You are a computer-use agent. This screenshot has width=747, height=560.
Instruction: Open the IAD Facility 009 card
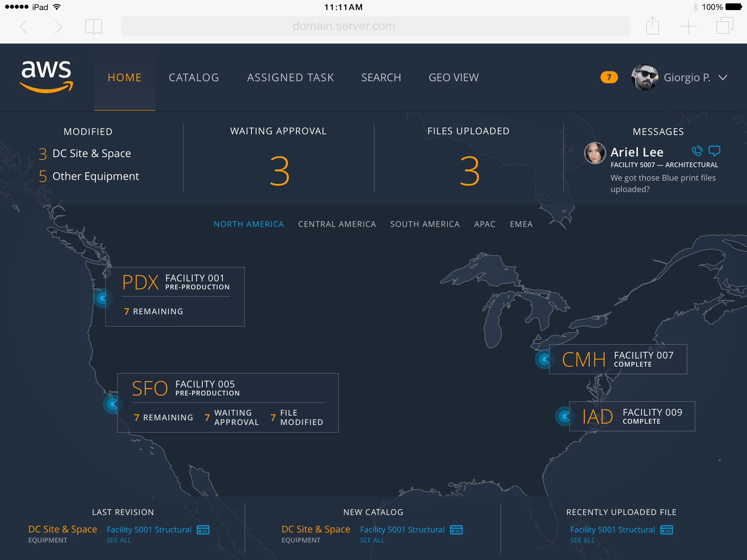click(632, 416)
